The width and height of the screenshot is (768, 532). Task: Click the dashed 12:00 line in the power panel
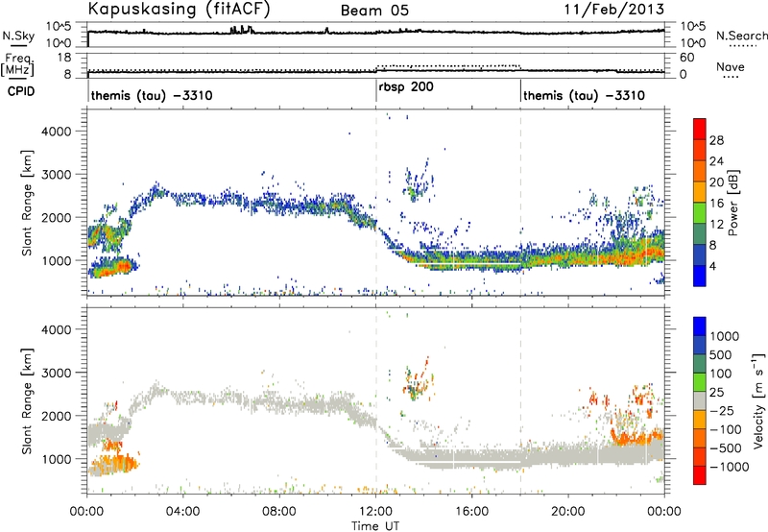(376, 203)
